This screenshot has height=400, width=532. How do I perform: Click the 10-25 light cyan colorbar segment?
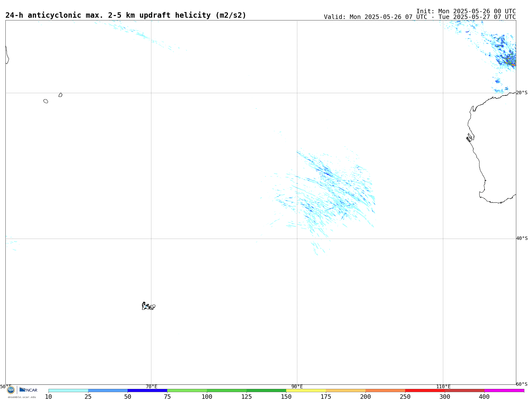point(68,391)
